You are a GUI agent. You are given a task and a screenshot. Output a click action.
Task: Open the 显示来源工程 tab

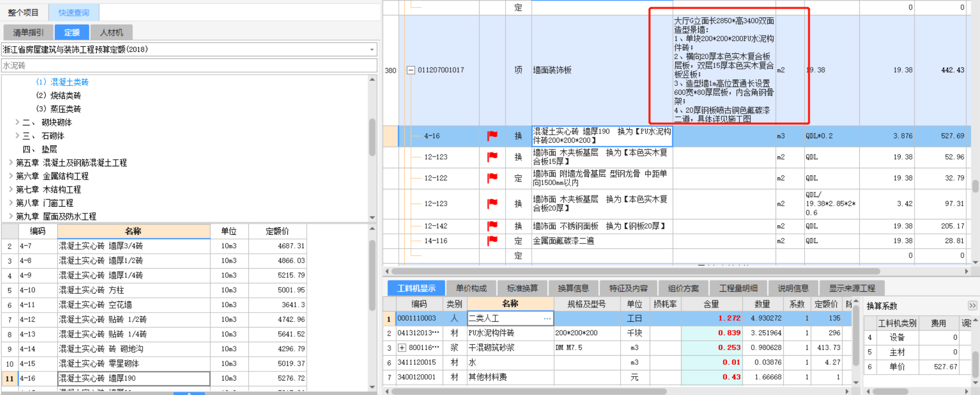pos(852,288)
